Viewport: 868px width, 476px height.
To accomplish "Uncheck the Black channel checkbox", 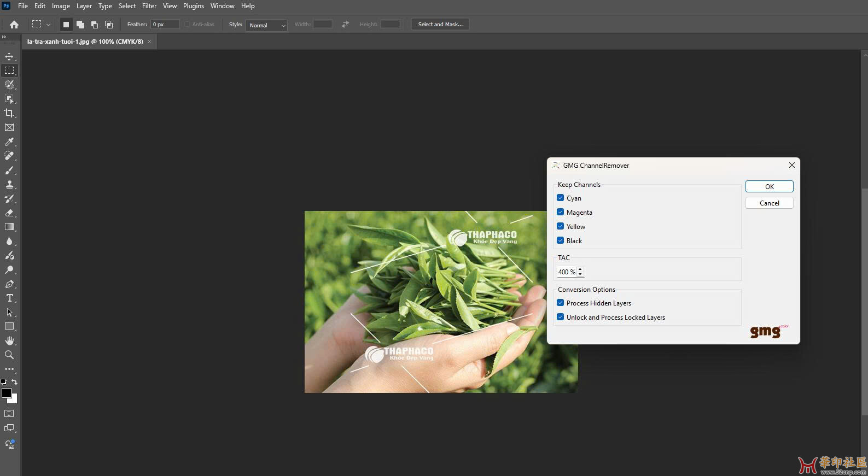I will click(560, 240).
